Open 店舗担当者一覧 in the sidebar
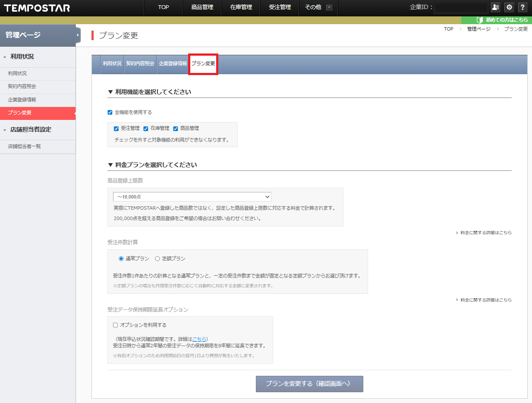The height and width of the screenshot is (403, 532). click(38, 146)
